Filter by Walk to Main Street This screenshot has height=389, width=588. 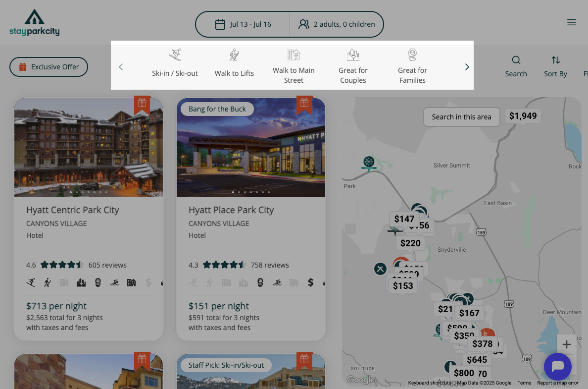point(294,67)
